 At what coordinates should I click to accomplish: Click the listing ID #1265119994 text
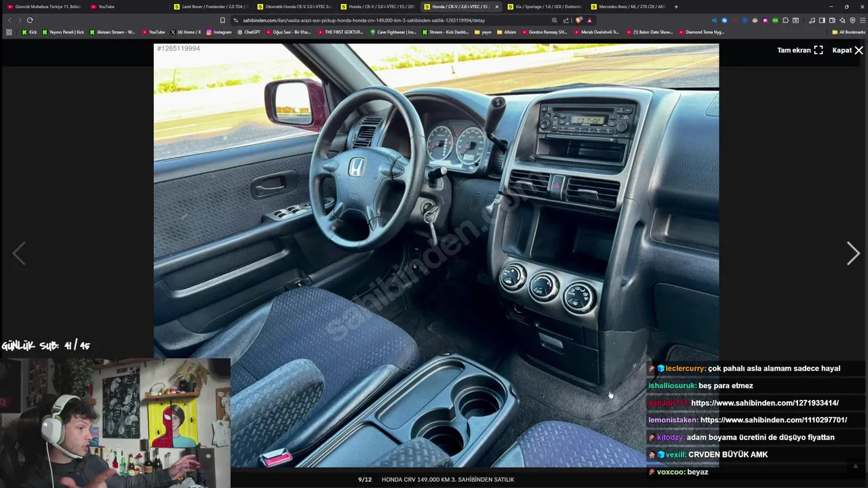point(178,48)
